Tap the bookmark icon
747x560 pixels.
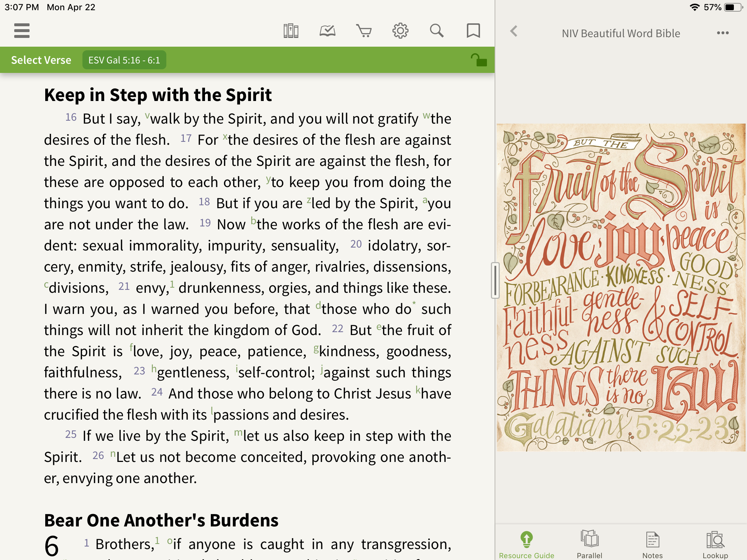click(473, 31)
